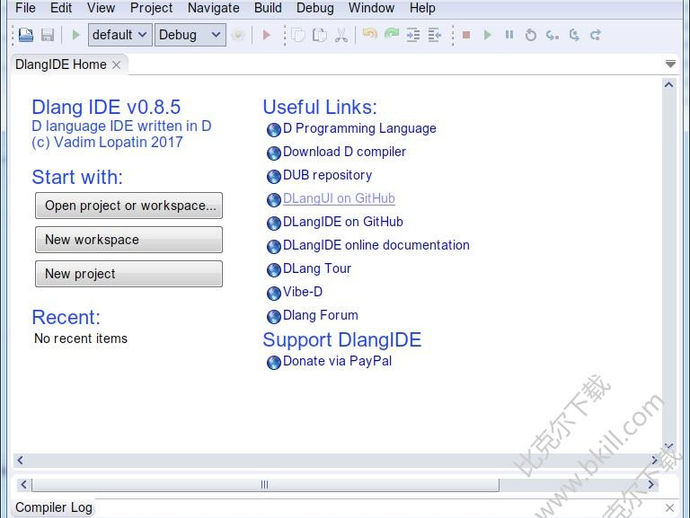Screen dimensions: 690x518
Task: Click the Restart debugging circular arrow
Action: (531, 35)
